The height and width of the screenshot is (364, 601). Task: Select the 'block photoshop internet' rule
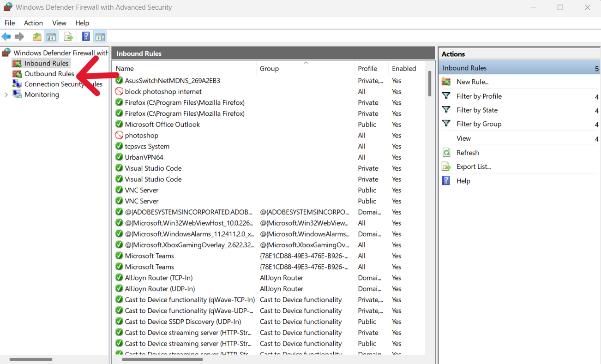click(x=163, y=91)
